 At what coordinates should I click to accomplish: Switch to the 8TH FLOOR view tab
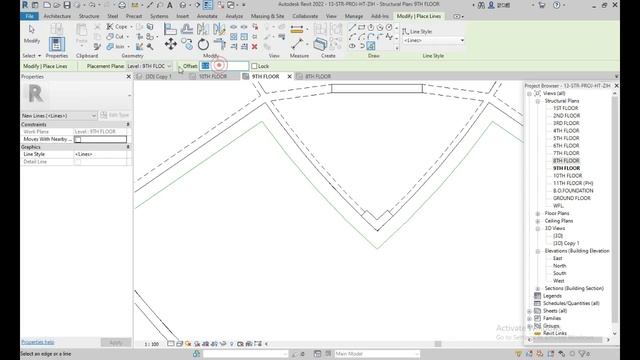pos(318,76)
